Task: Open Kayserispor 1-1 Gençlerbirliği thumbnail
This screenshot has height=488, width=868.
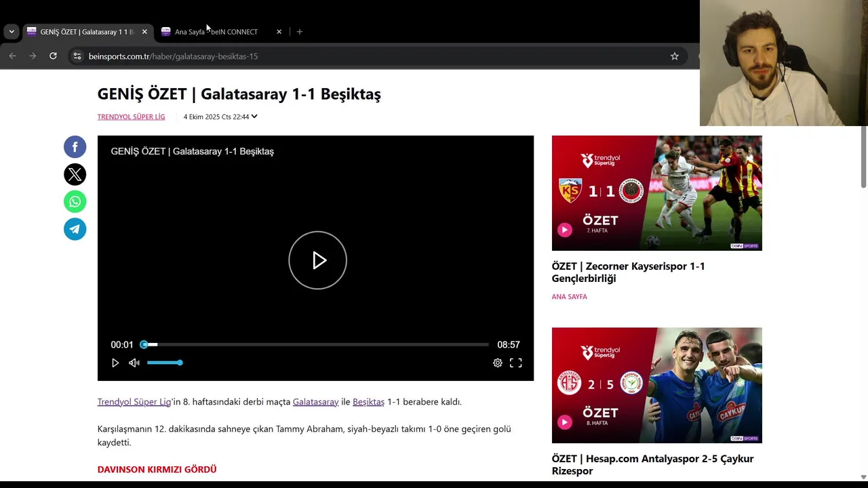Action: point(656,193)
